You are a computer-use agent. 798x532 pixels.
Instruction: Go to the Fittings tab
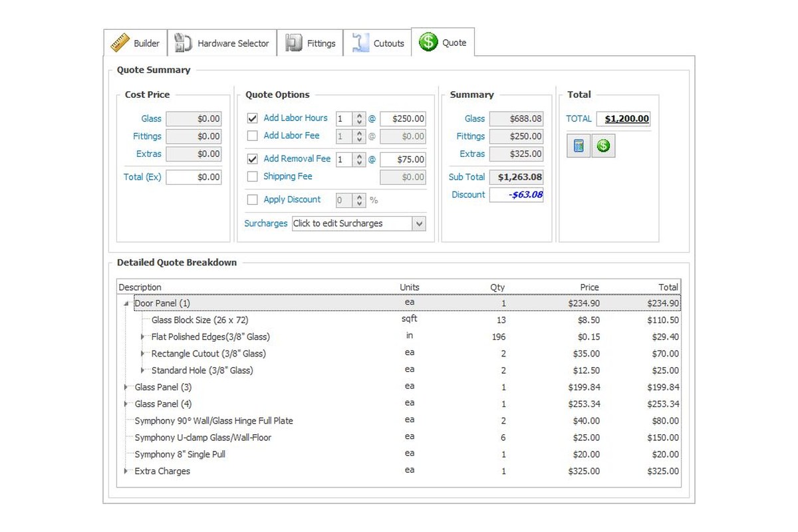tap(311, 43)
